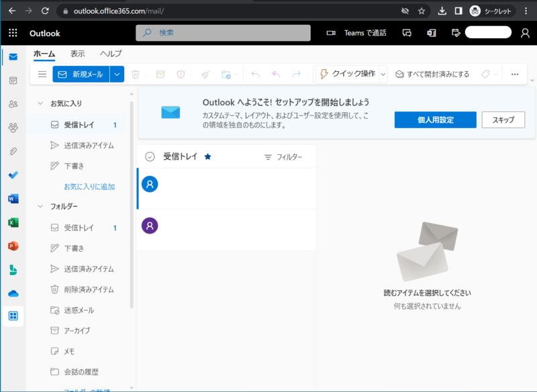Click the クイック操作 button
537x392 pixels.
[x=348, y=75]
